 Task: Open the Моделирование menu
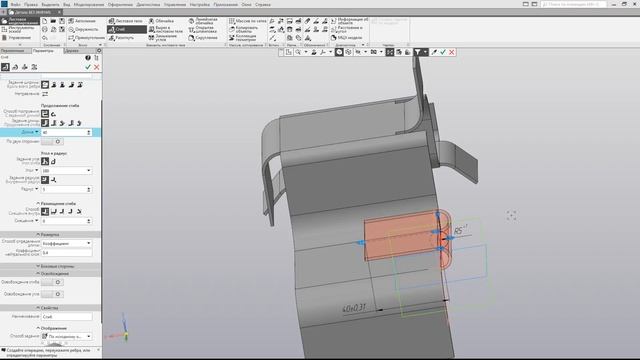pos(89,4)
